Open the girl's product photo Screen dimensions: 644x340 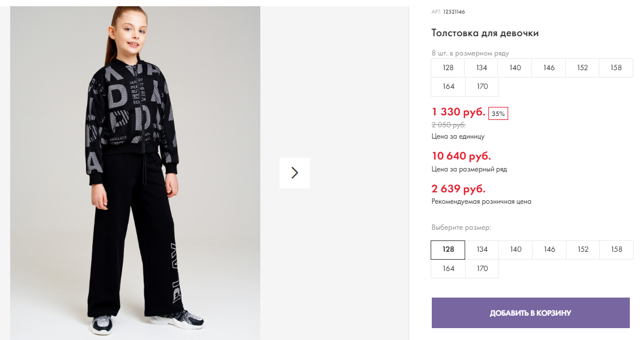coord(135,170)
